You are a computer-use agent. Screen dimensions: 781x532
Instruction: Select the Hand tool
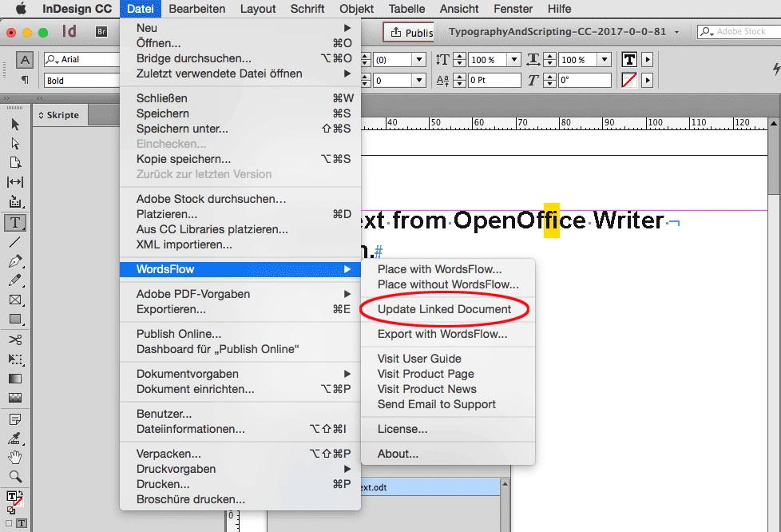coord(15,457)
